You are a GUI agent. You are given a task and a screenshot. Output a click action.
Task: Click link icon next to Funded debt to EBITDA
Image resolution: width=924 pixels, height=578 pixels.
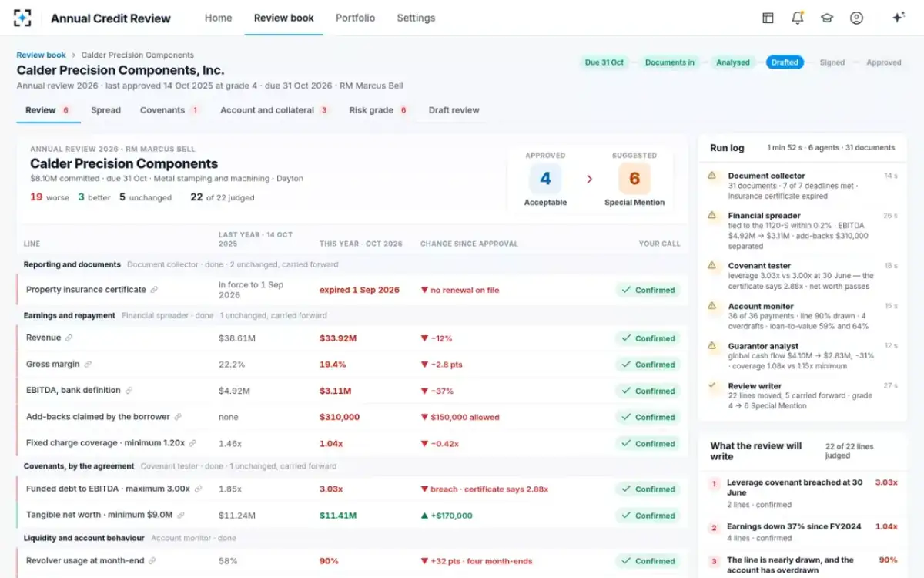coord(198,489)
